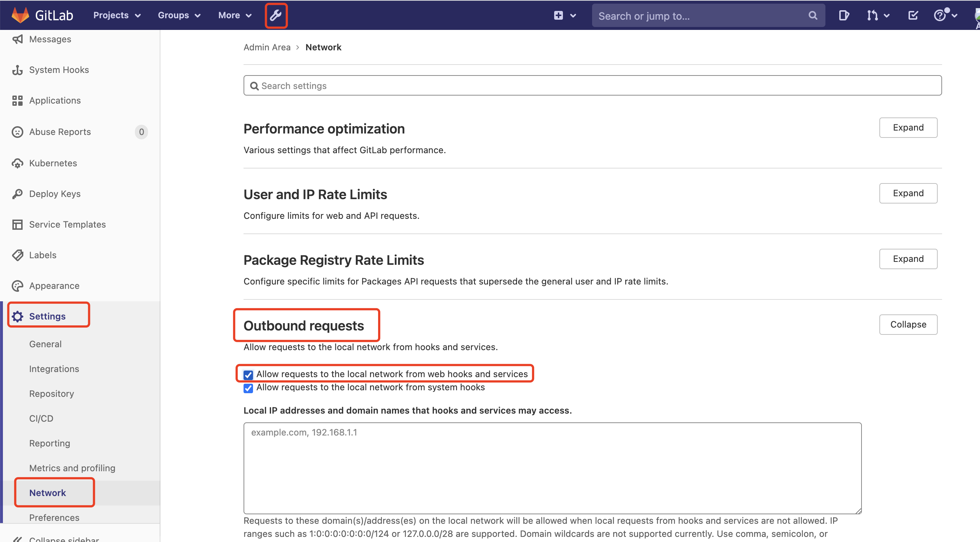The height and width of the screenshot is (542, 980).
Task: Click the Performance optimization heading
Action: click(x=324, y=129)
